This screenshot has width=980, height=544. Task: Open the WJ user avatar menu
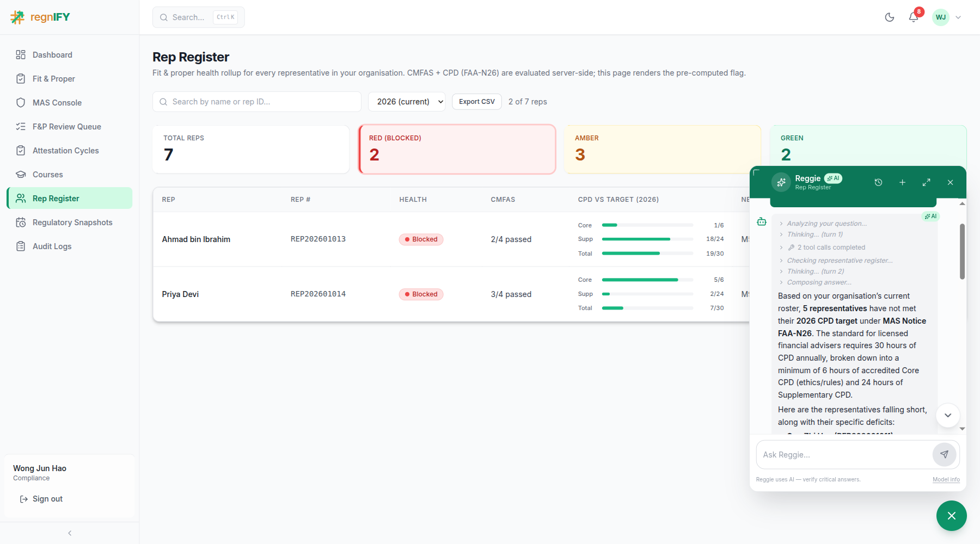[941, 17]
